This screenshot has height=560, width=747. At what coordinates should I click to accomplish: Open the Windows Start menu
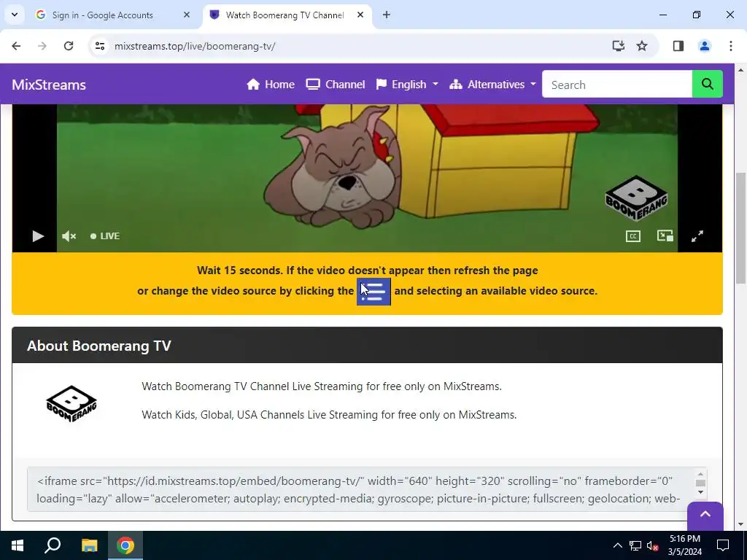(x=18, y=545)
